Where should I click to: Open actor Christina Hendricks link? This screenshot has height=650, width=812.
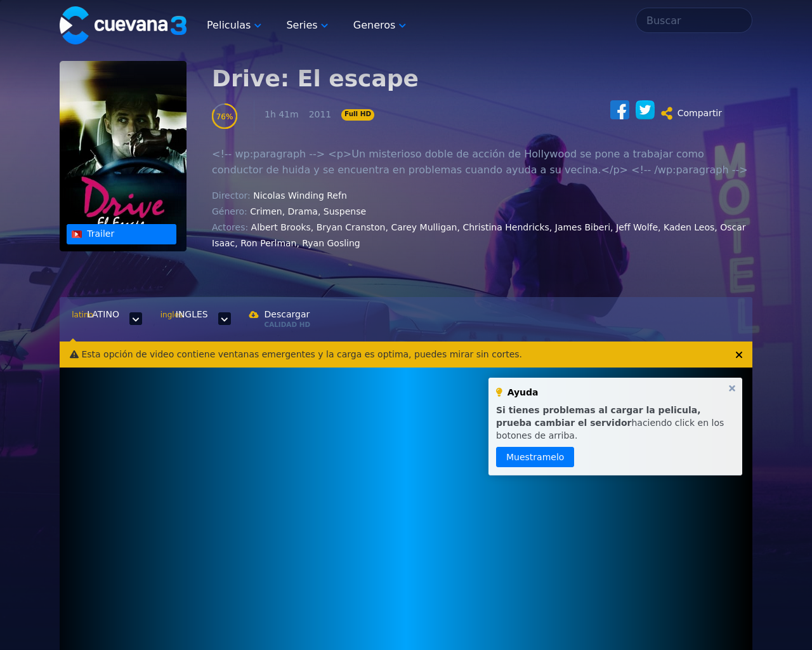506,227
